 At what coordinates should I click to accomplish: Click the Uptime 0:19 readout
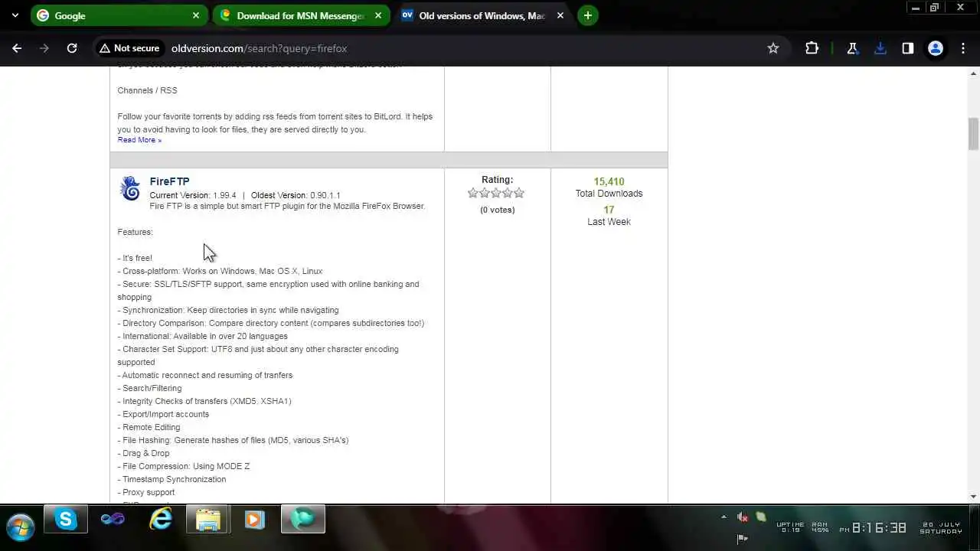pyautogui.click(x=790, y=527)
